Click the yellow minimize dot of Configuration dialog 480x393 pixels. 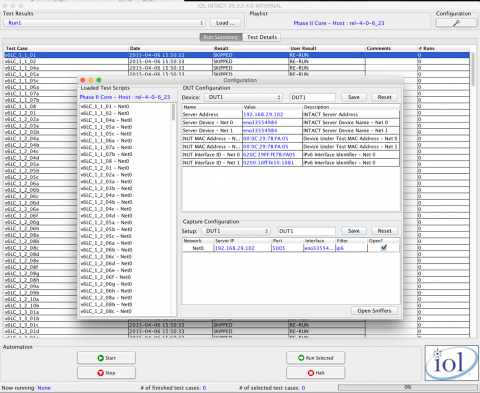91,80
